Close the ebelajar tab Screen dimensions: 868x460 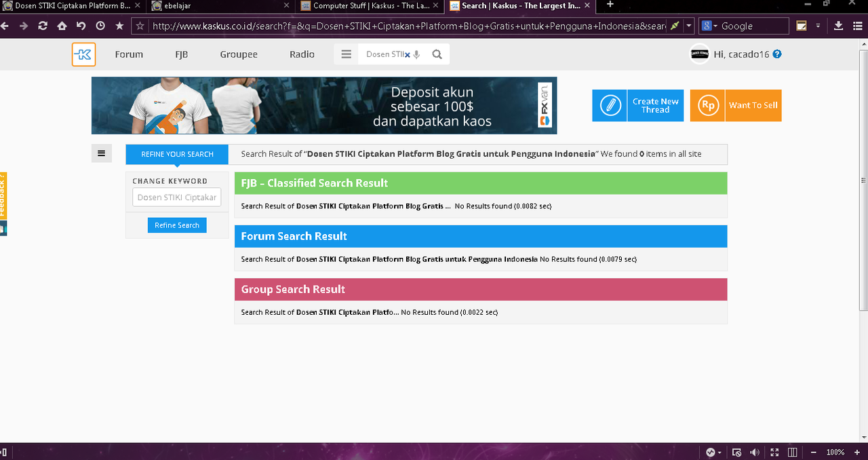(286, 5)
